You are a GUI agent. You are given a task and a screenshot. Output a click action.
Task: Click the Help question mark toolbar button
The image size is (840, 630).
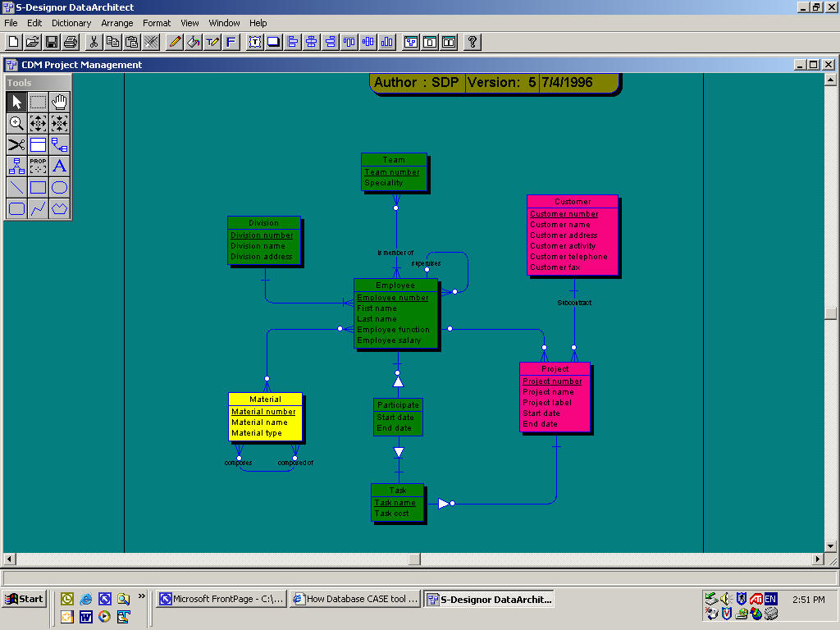pos(472,42)
